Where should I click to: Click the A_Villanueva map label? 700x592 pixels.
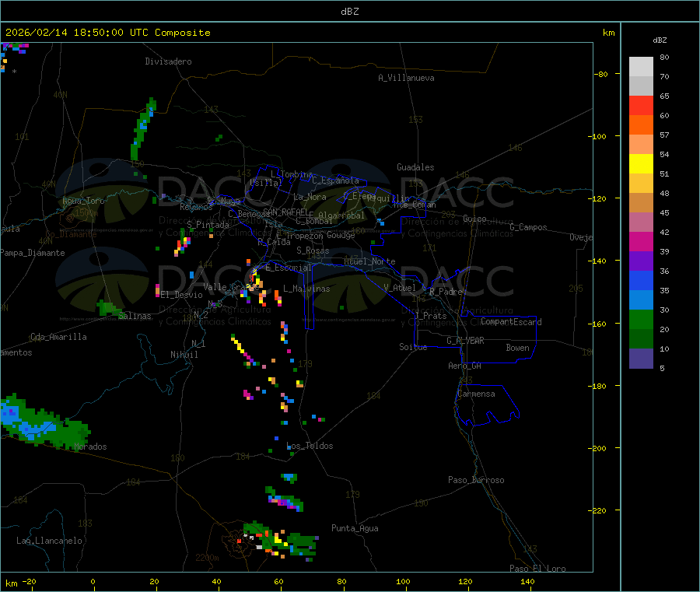coord(406,78)
